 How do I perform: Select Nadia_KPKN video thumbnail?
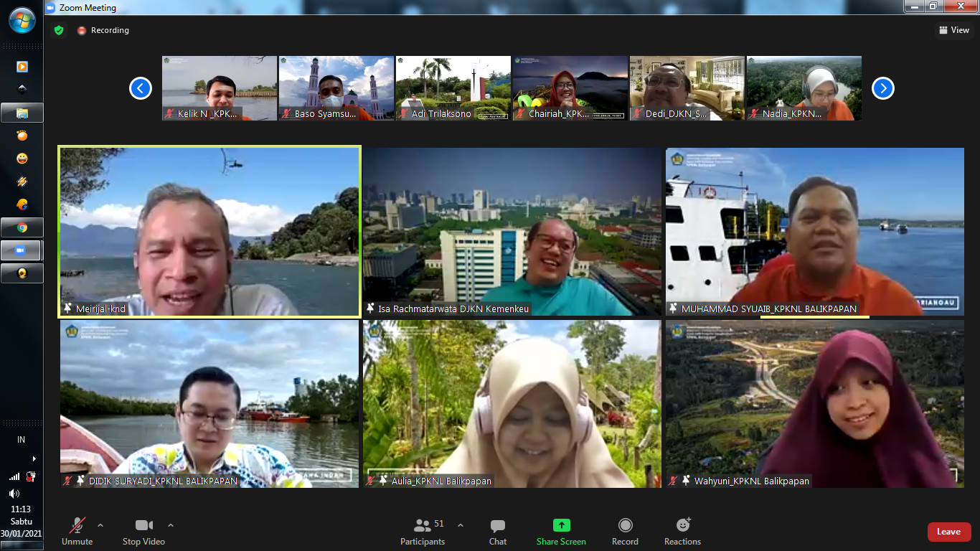[804, 88]
